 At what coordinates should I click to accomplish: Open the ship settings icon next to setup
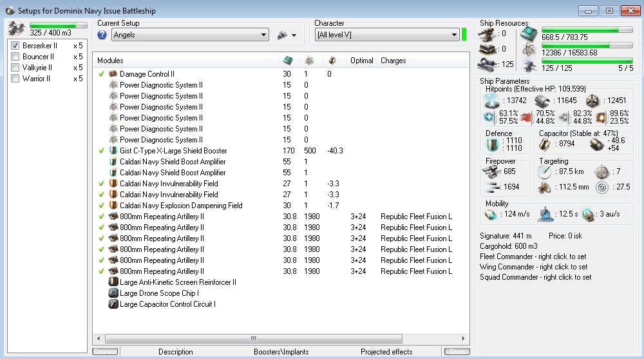click(282, 35)
